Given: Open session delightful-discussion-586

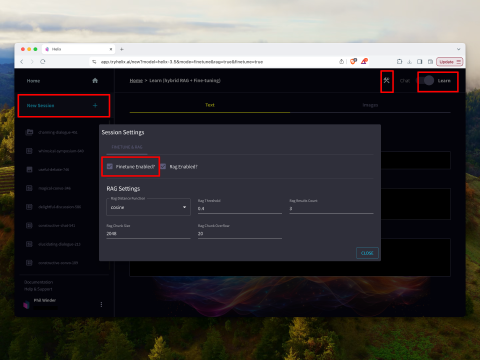Looking at the screenshot, I should pos(60,207).
